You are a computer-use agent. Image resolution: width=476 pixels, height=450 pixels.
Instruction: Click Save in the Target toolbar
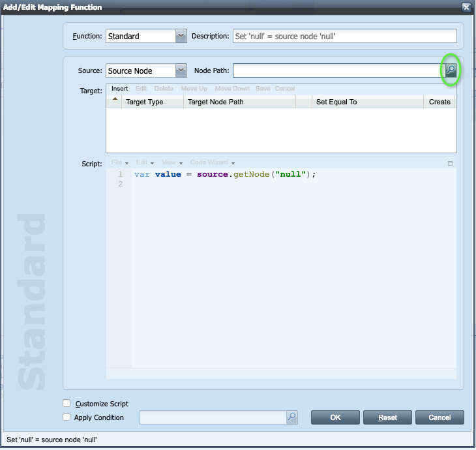(x=263, y=88)
